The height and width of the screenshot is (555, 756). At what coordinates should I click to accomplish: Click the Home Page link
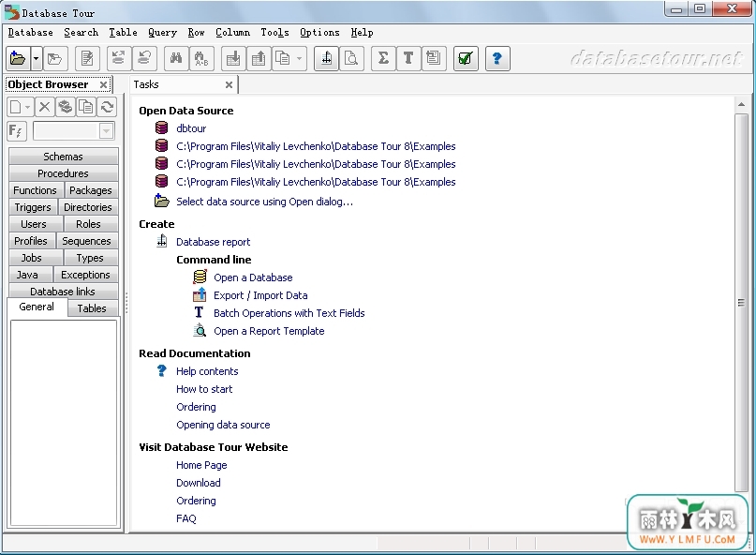[x=201, y=465]
